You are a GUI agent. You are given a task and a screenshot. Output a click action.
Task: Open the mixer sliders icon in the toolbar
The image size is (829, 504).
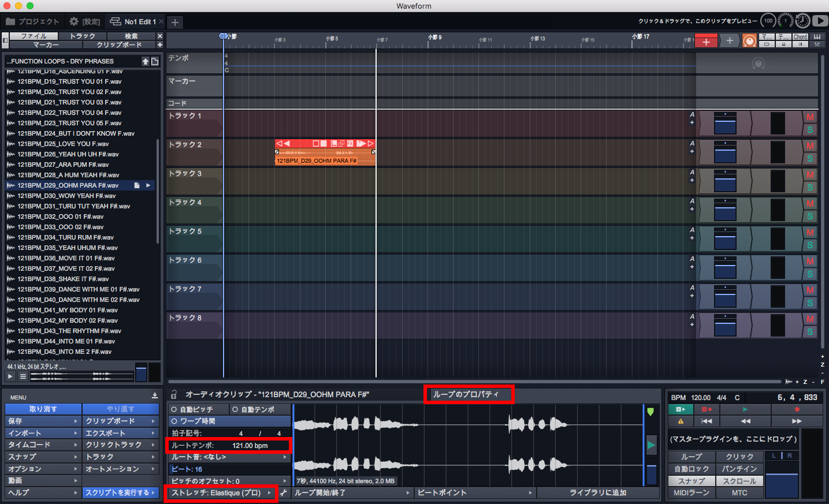point(817,44)
